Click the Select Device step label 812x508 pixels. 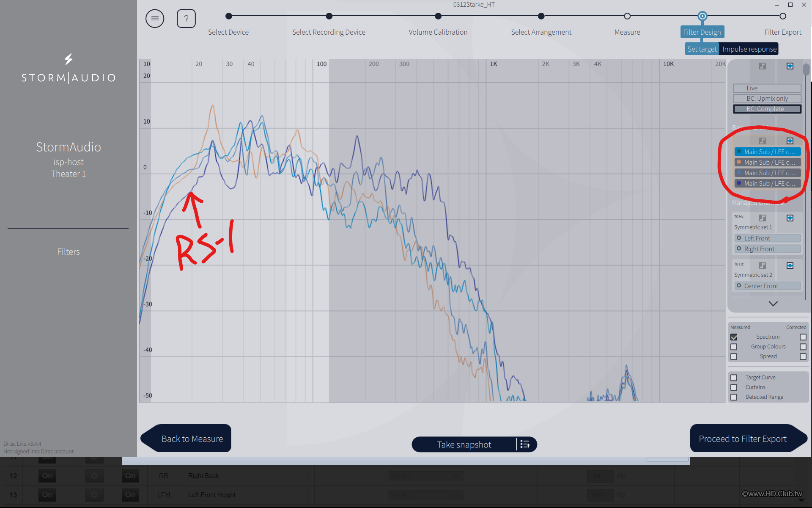228,32
